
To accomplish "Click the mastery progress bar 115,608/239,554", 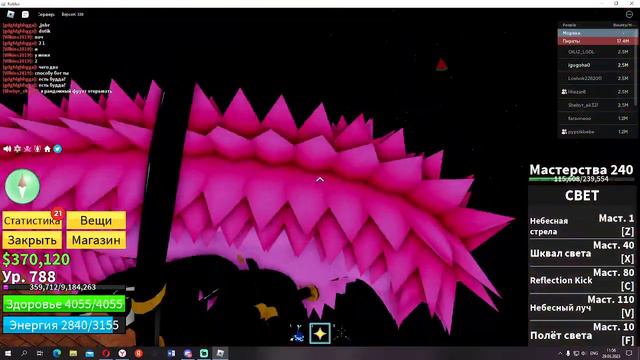I will [x=581, y=179].
